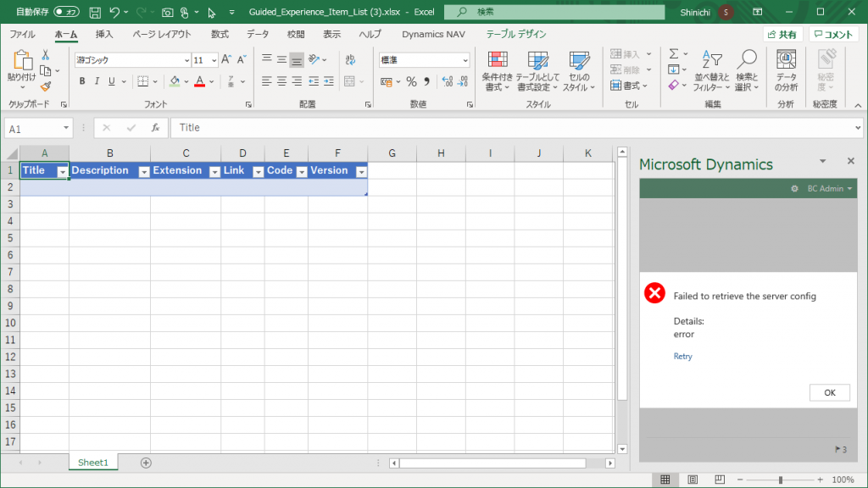Open the Dynamics pane settings gear
Screen dimensions: 868x488
794,189
